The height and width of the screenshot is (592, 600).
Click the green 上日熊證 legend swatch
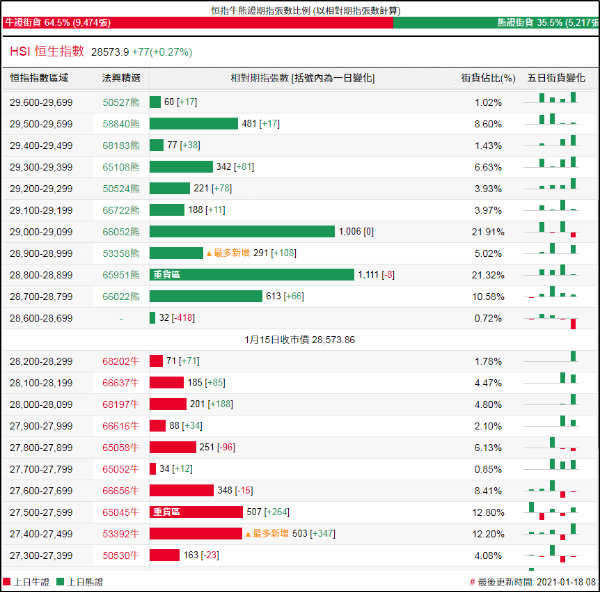(x=60, y=582)
